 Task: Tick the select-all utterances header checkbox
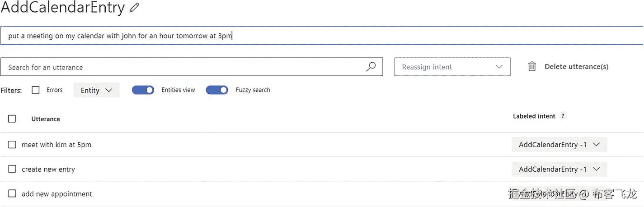12,119
